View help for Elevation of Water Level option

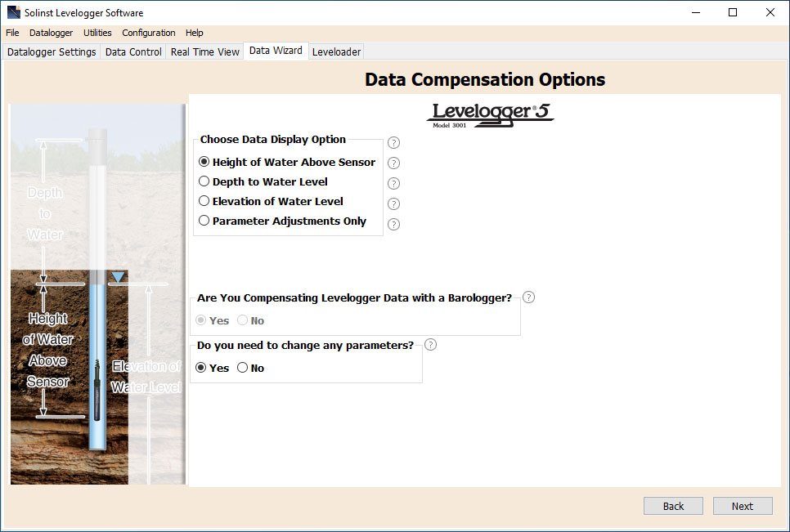[393, 203]
